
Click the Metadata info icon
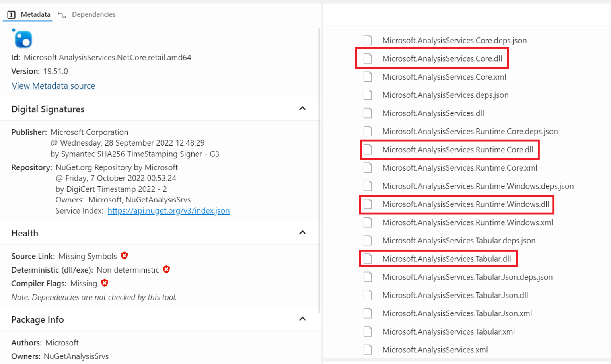tap(11, 14)
